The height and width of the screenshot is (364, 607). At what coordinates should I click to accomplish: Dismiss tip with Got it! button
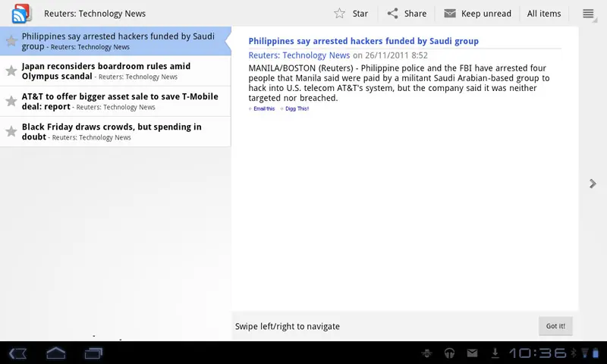tap(555, 326)
